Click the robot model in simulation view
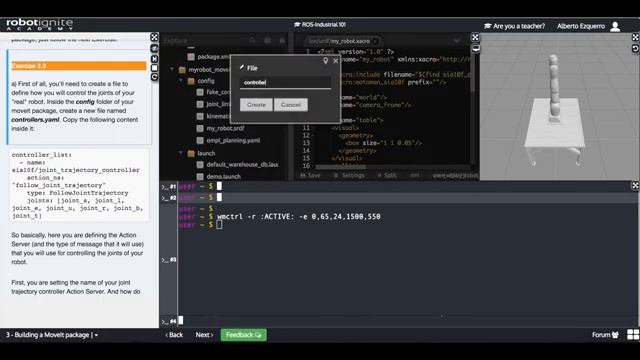Viewport: 640px width, 360px height. click(554, 88)
